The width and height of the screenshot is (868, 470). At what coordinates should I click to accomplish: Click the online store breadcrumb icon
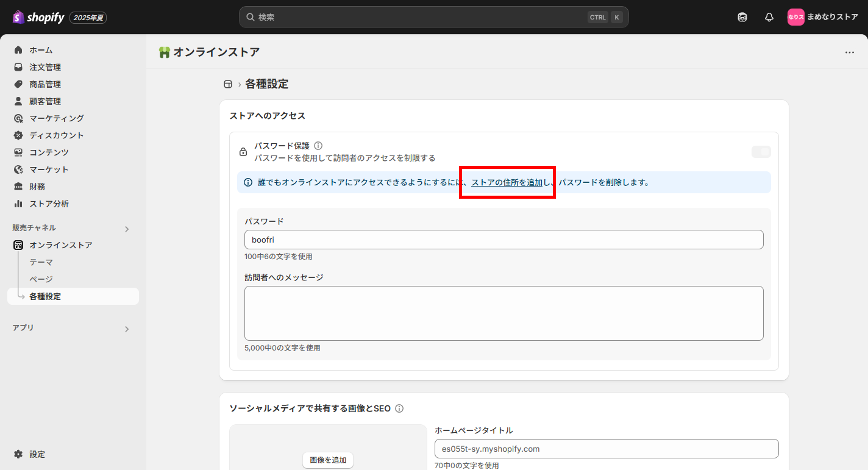point(228,84)
